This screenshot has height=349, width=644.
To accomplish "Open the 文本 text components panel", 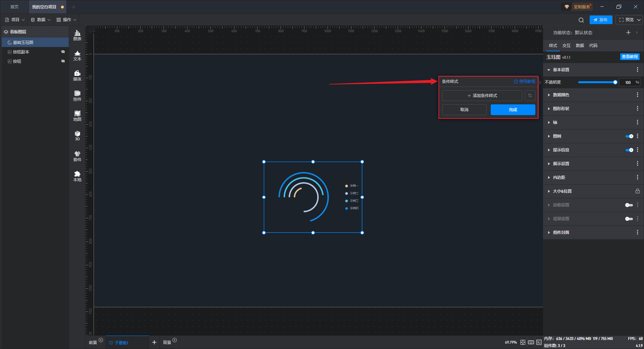I will pos(77,55).
